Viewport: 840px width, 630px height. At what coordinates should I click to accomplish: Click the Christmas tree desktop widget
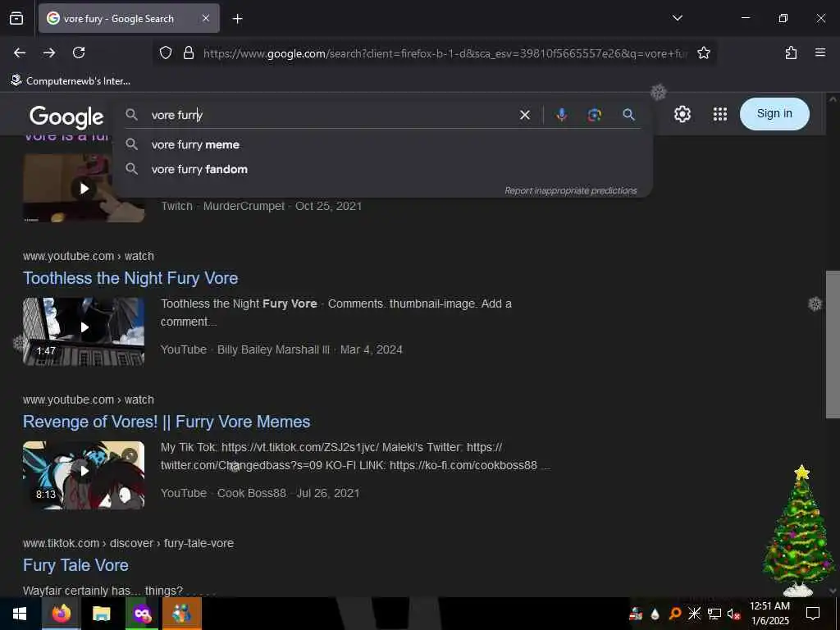click(798, 531)
